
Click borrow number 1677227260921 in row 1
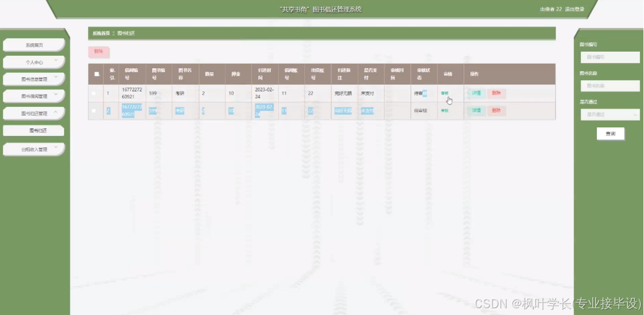point(132,93)
